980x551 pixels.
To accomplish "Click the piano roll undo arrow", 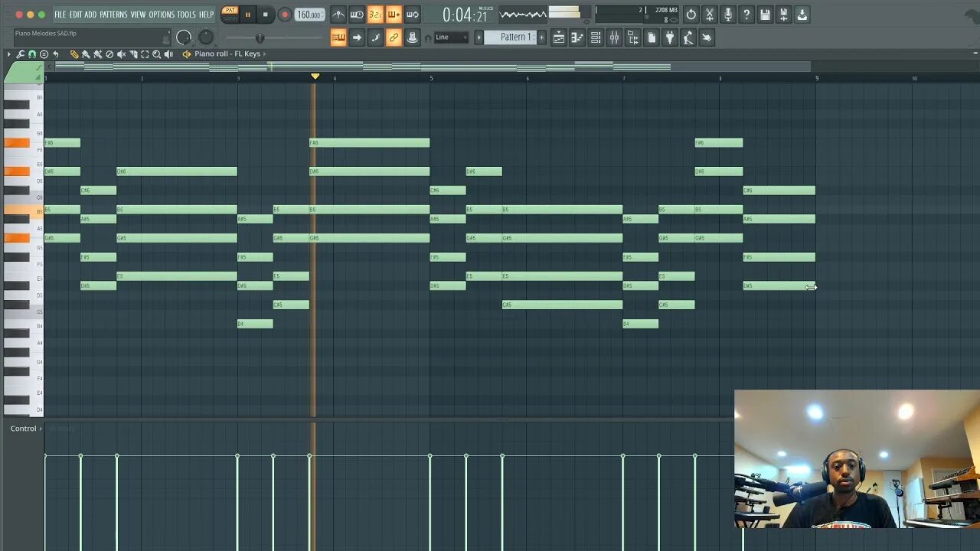I will coord(55,54).
